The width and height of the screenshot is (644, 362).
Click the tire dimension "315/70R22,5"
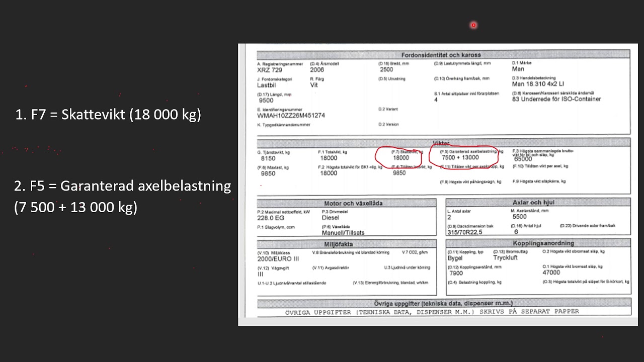click(465, 232)
